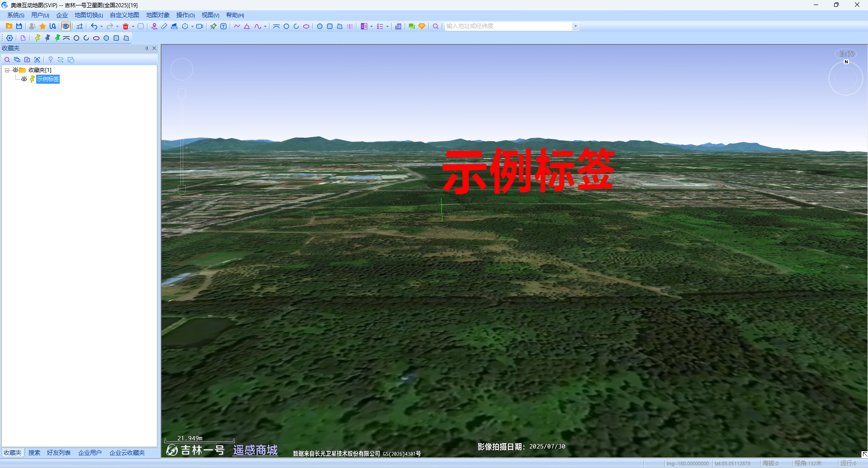Switch to the 好友列表 tab
This screenshot has height=468, width=868.
(59, 453)
